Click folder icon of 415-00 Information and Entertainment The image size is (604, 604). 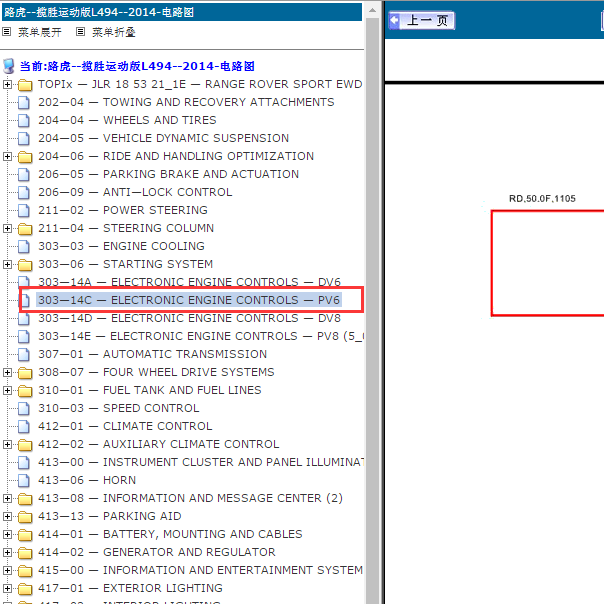25,571
